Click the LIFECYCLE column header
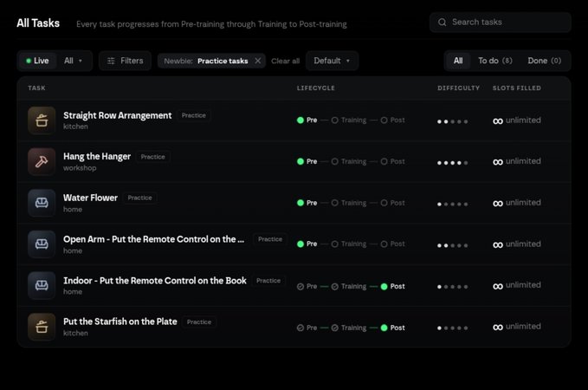Screen dimensions: 588x390 (x=316, y=88)
